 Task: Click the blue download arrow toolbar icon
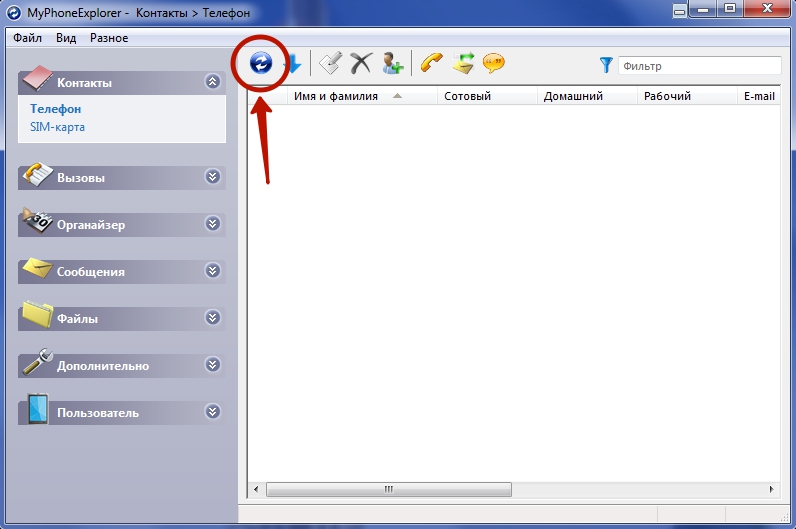(293, 63)
